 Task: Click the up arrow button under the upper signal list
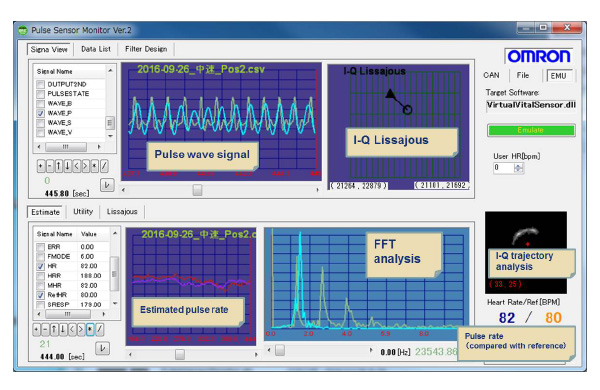pos(59,166)
